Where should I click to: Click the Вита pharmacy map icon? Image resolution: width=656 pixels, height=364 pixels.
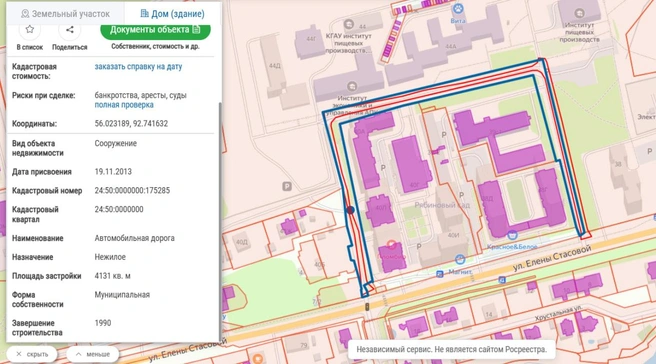click(x=458, y=8)
